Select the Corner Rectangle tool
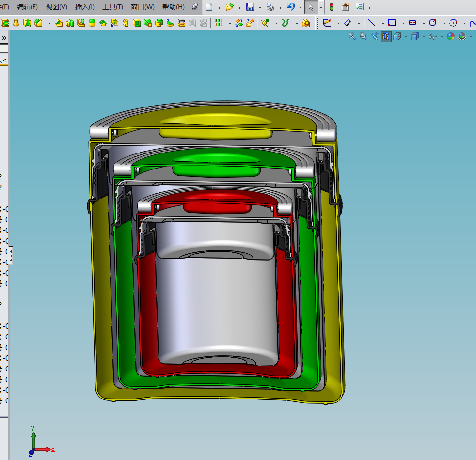476x460 pixels. pyautogui.click(x=392, y=23)
